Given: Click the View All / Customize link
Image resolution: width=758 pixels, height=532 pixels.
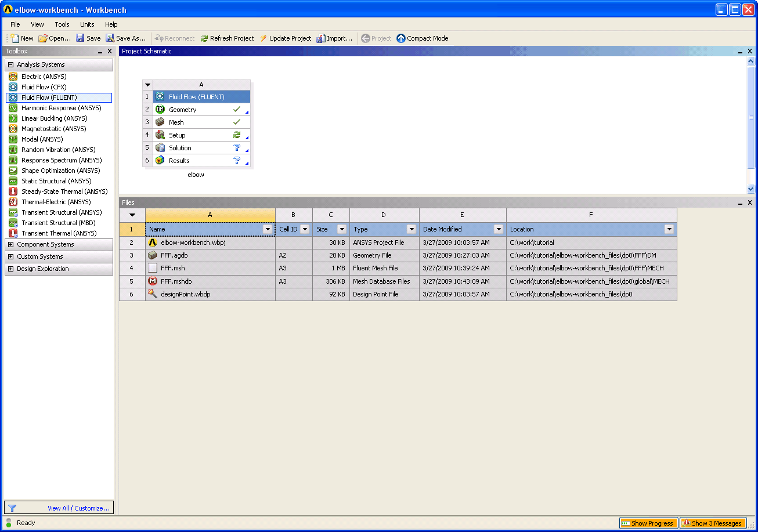Looking at the screenshot, I should pyautogui.click(x=79, y=508).
